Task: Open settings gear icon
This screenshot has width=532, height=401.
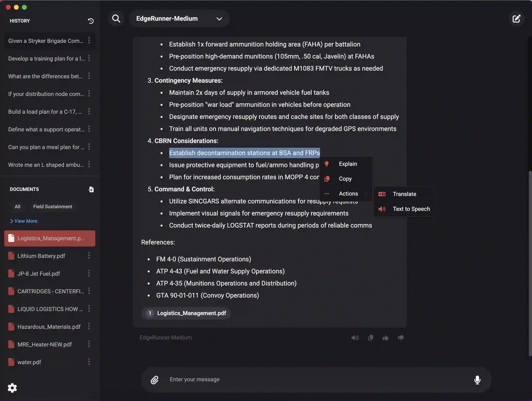Action: click(x=12, y=388)
